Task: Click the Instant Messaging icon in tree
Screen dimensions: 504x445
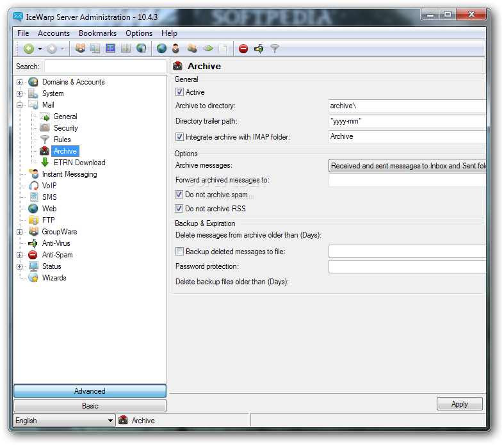Action: tap(33, 174)
